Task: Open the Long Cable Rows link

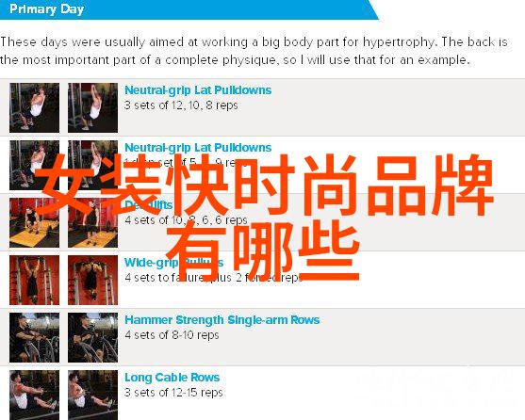Action: 172,378
